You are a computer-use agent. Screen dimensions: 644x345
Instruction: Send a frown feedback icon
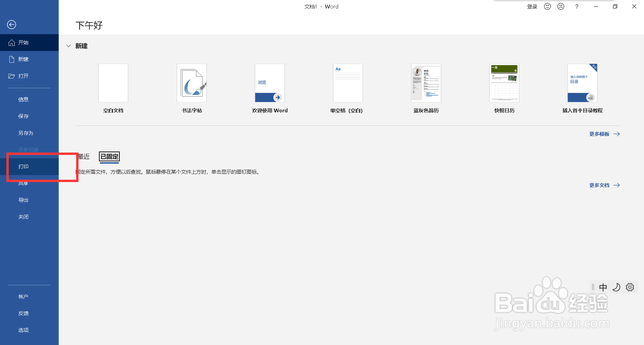click(x=561, y=6)
